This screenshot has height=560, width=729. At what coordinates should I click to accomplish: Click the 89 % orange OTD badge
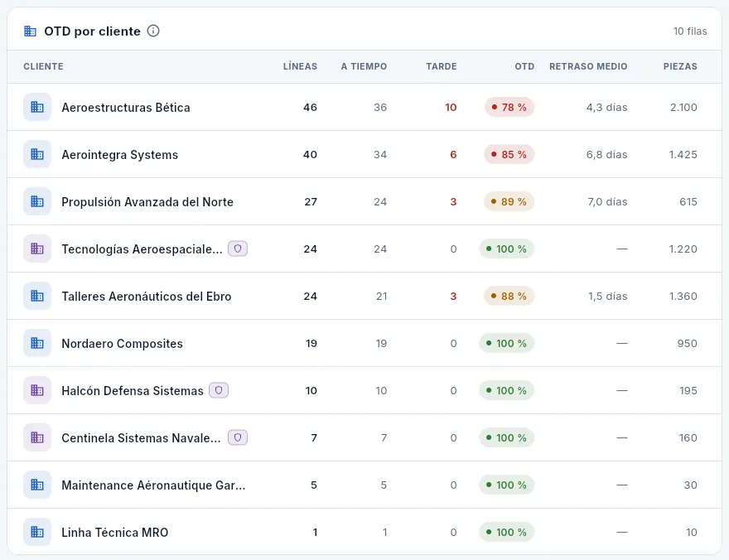(509, 201)
